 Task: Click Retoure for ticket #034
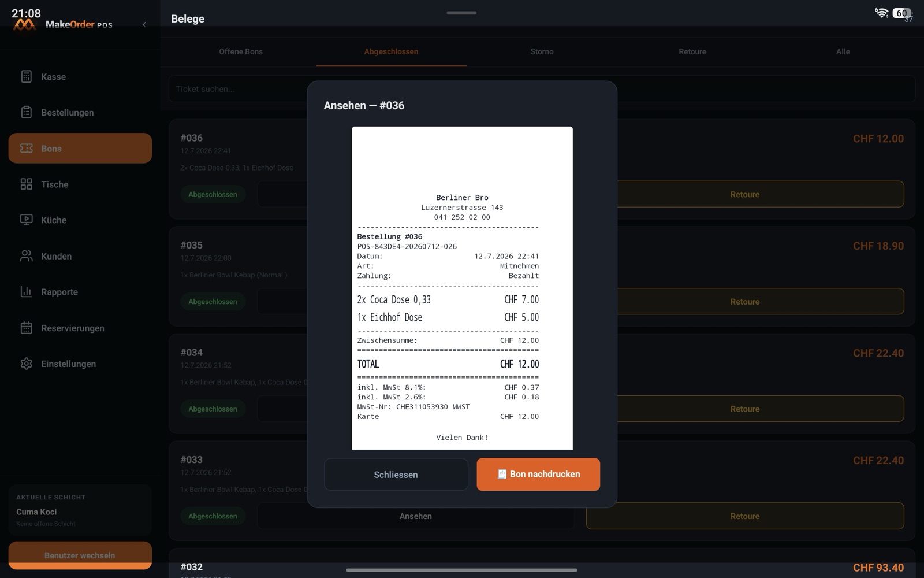coord(745,409)
